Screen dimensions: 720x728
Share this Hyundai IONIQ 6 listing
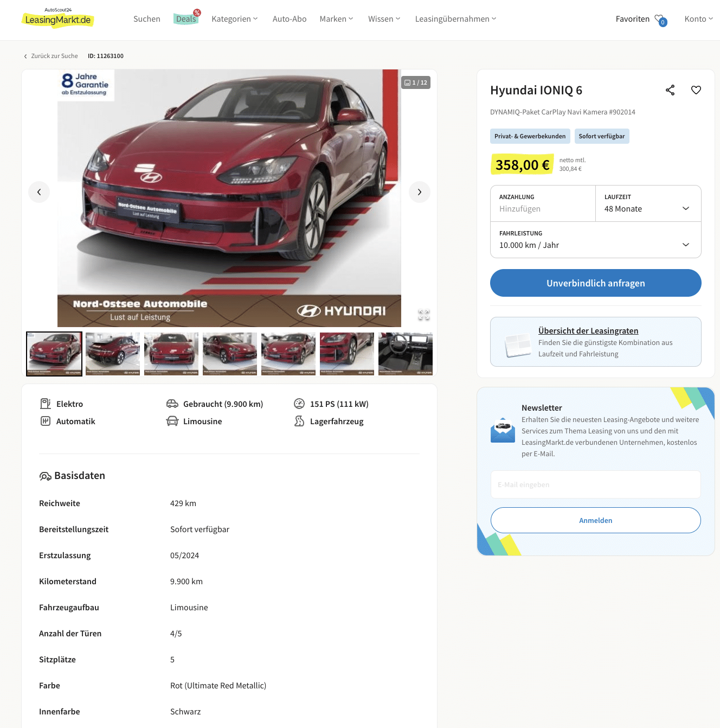click(x=670, y=90)
